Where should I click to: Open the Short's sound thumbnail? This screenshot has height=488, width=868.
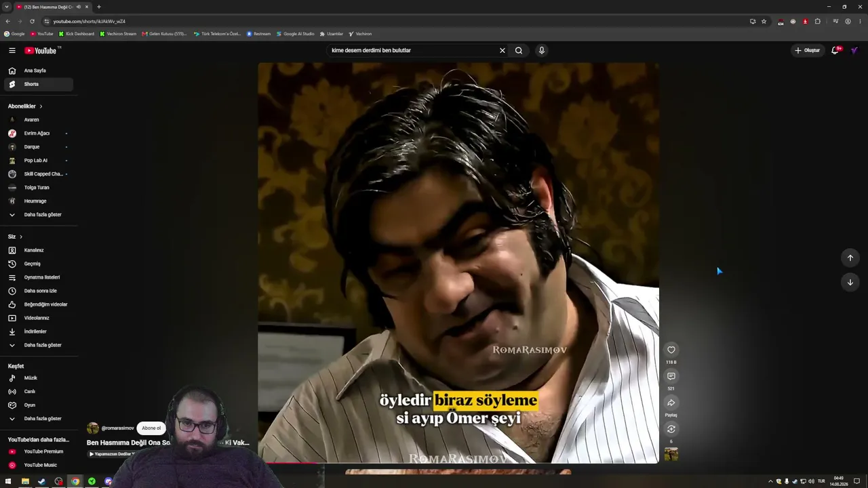(x=671, y=454)
